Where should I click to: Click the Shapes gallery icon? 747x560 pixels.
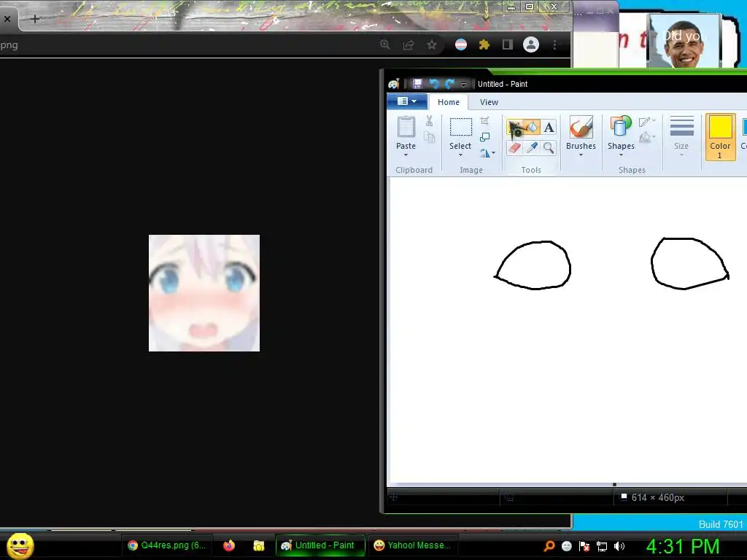click(x=621, y=127)
